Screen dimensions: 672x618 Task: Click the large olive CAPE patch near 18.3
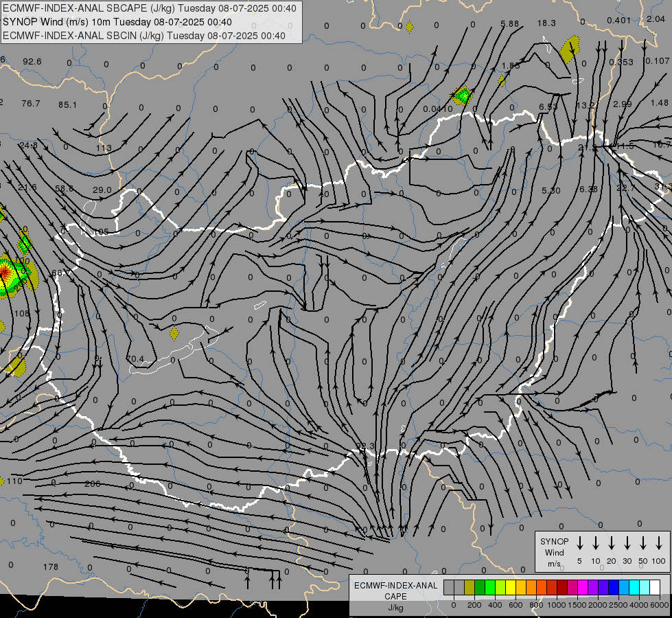(570, 49)
